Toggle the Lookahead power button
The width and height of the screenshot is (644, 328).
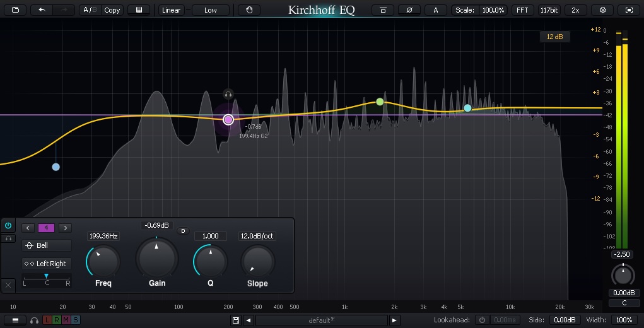tap(482, 320)
